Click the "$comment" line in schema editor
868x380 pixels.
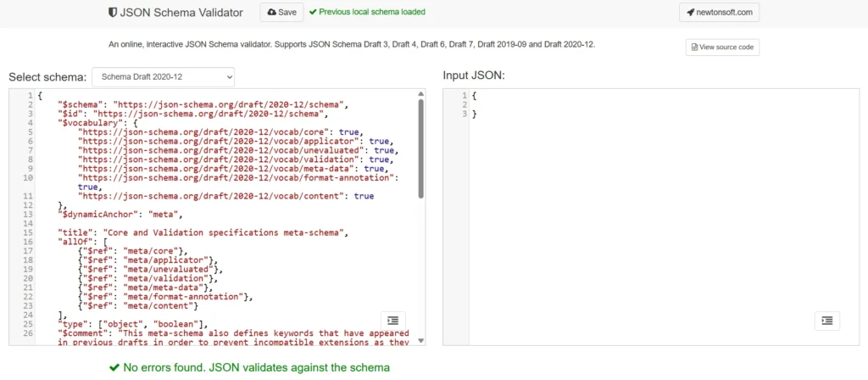(233, 332)
